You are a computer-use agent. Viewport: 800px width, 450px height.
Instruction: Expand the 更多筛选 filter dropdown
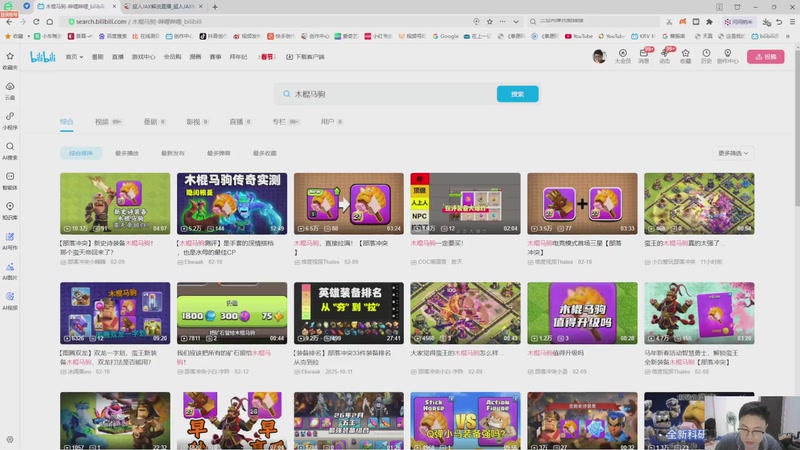tap(733, 153)
